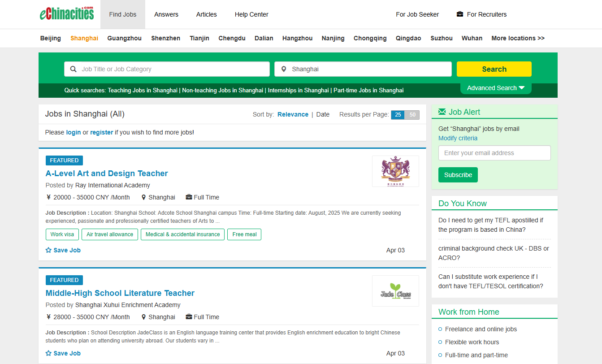
Task: Select Shanghai city link
Action: click(x=84, y=38)
